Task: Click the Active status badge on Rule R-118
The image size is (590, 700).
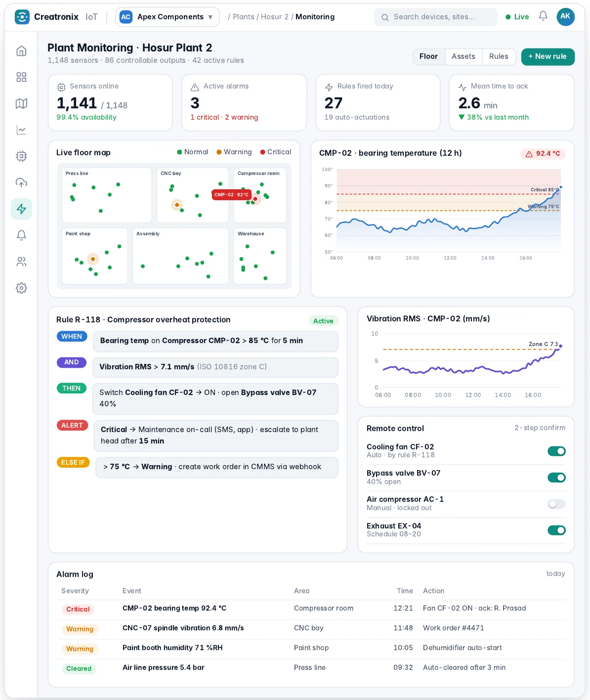Action: (x=323, y=321)
